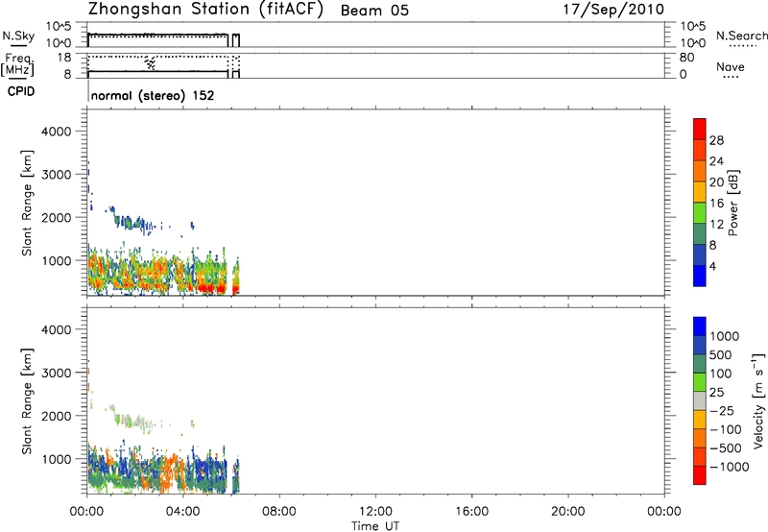Click the 'Beam 05' label

click(x=374, y=11)
